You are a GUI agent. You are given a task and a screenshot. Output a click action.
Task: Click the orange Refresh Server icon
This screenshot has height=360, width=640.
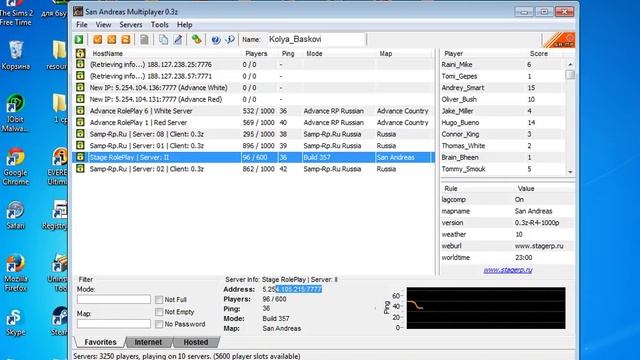126,40
